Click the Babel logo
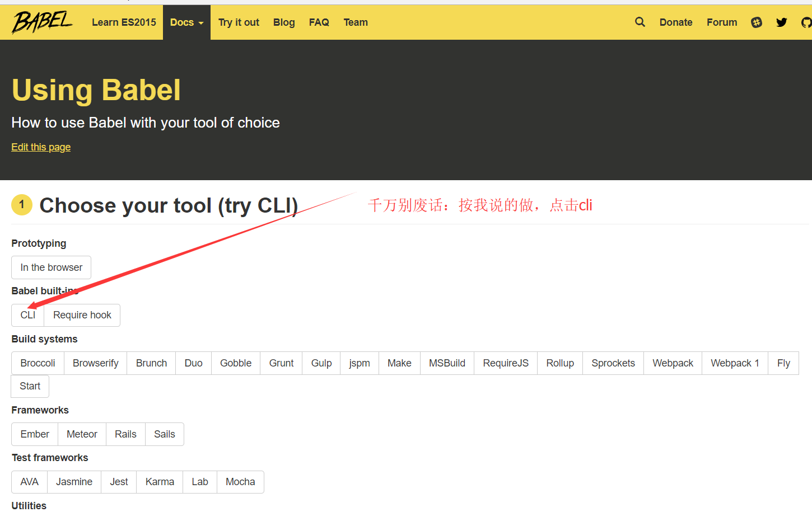This screenshot has width=812, height=512. [42, 22]
